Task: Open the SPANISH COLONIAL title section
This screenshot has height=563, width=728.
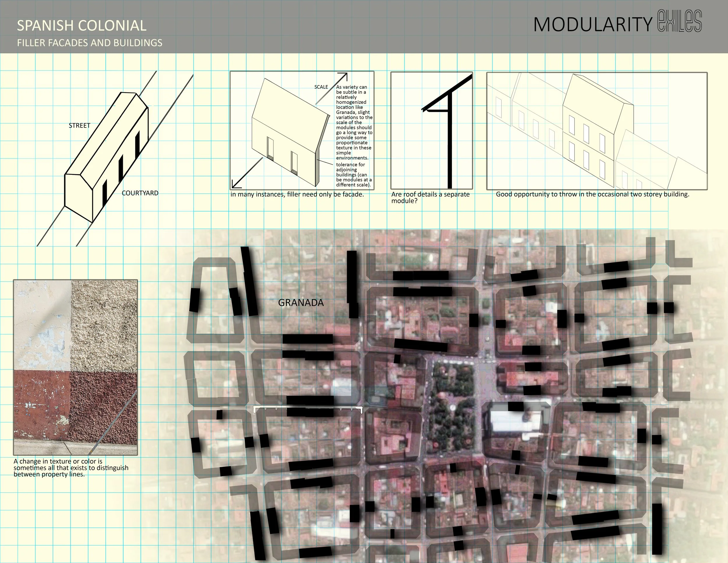Action: coord(82,25)
